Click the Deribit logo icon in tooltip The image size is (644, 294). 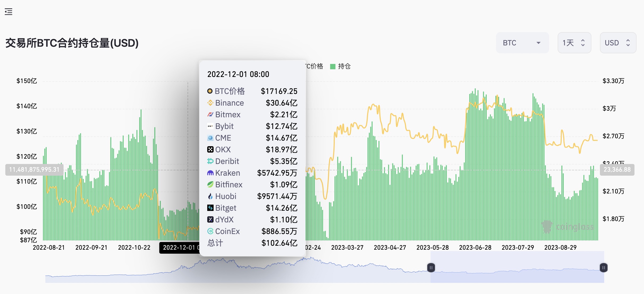point(210,161)
